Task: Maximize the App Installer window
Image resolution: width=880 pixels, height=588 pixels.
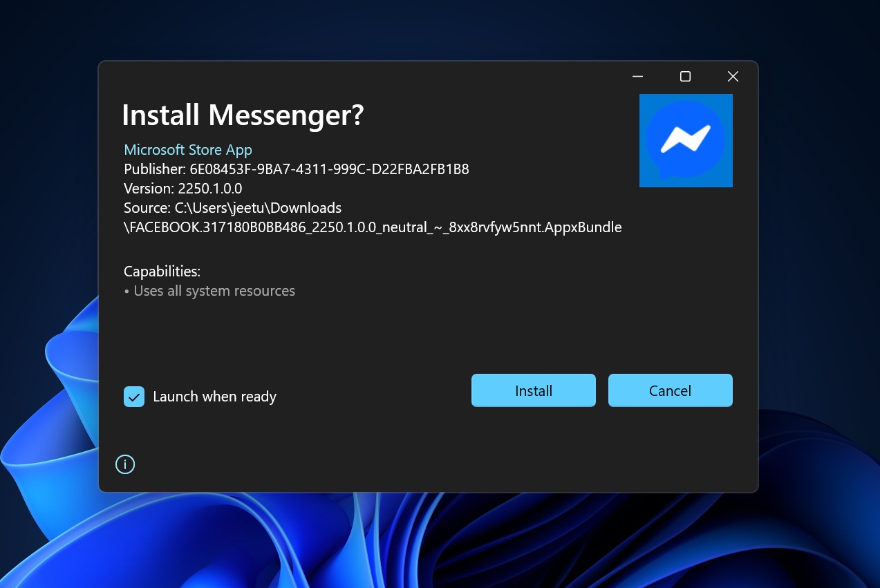Action: click(x=685, y=77)
